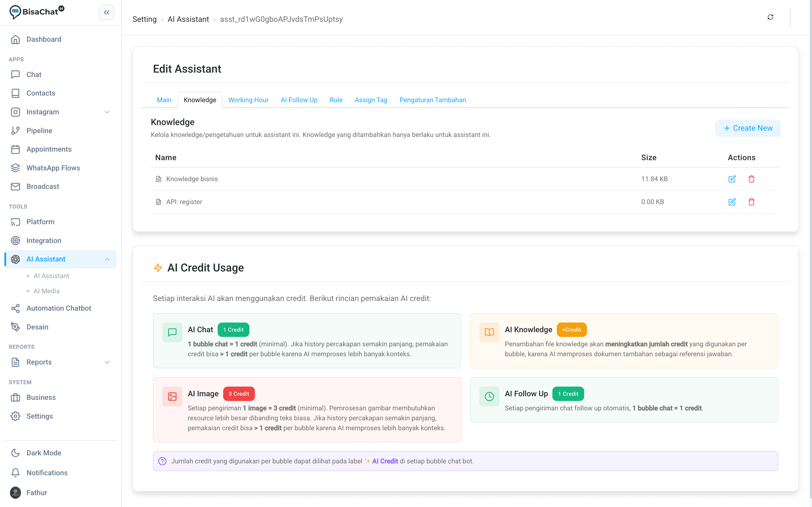Switch to the Rule tab
This screenshot has height=507, width=812.
[x=336, y=100]
